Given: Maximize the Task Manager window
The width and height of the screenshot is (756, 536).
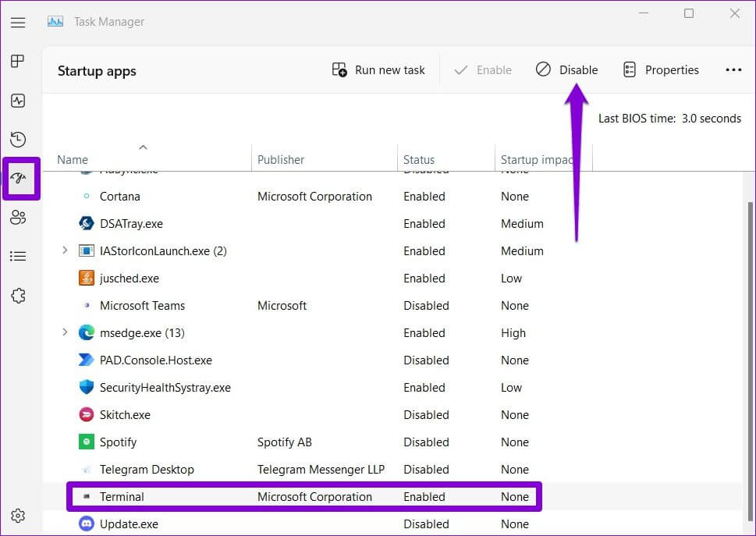Looking at the screenshot, I should point(689,13).
